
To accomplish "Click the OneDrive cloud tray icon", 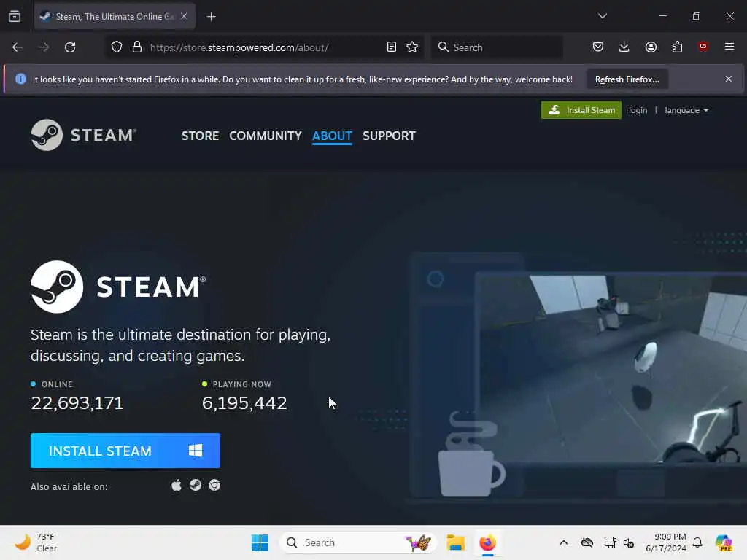I will pyautogui.click(x=587, y=542).
